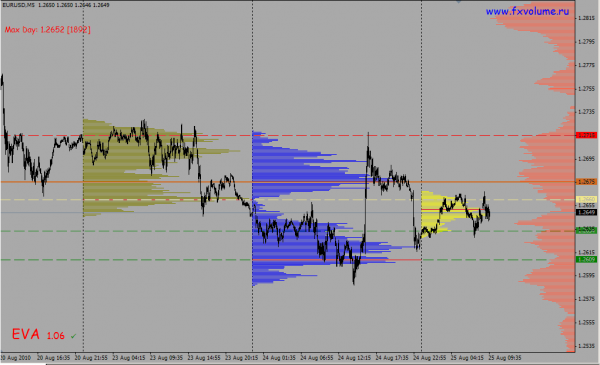The height and width of the screenshot is (365, 600).
Task: Click the 24 Aug 12:15 time axis label
Action: pyautogui.click(x=354, y=358)
